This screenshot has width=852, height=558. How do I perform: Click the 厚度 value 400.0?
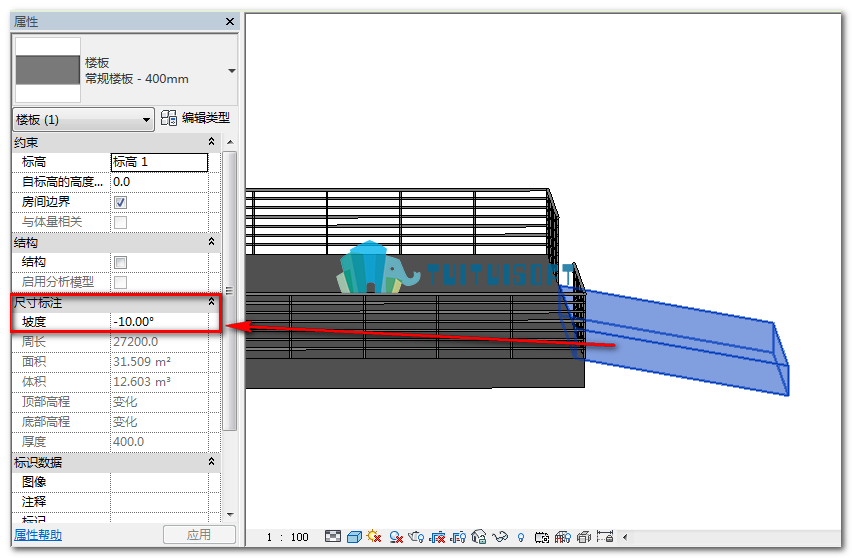159,442
